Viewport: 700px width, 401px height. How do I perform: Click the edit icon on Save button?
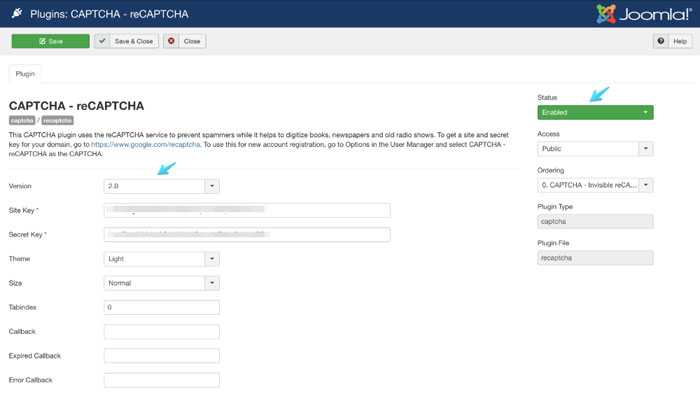42,41
